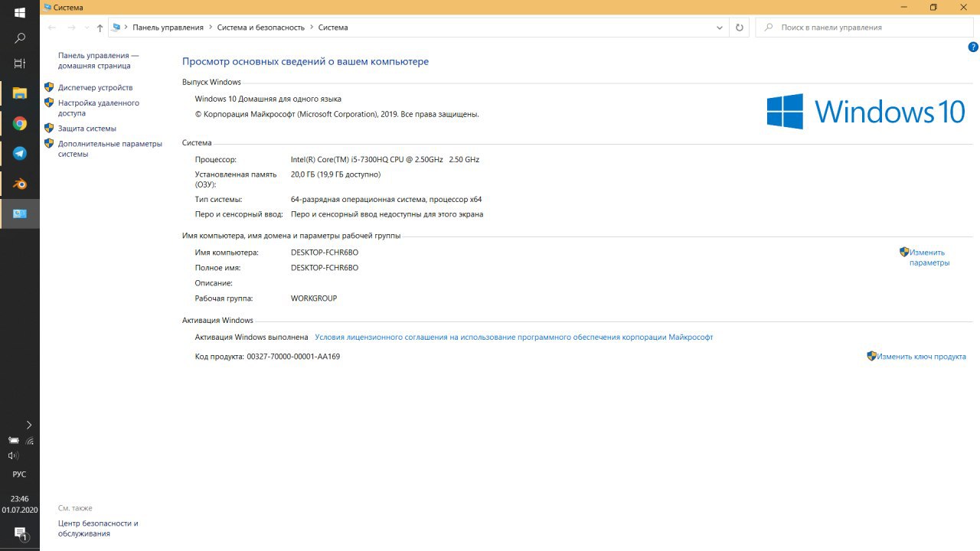Open Панель управления — домашняя страница
The image size is (980, 551).
point(98,60)
